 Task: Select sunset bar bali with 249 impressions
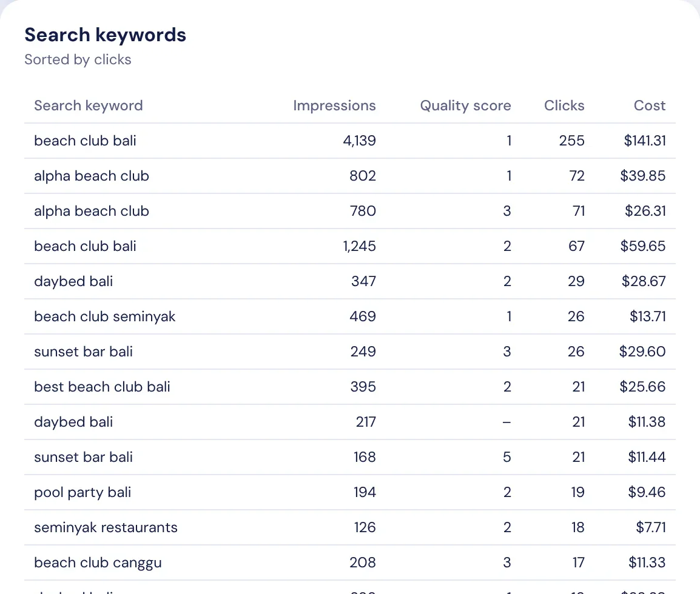coord(350,352)
